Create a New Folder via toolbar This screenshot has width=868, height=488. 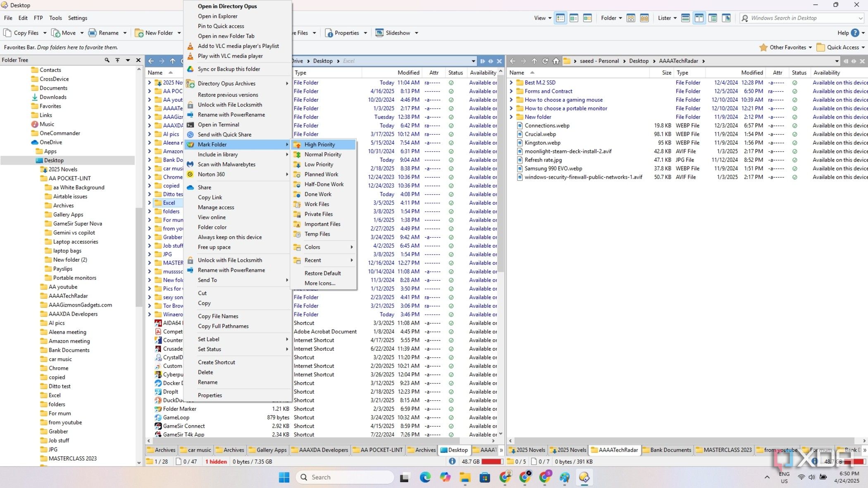click(154, 33)
